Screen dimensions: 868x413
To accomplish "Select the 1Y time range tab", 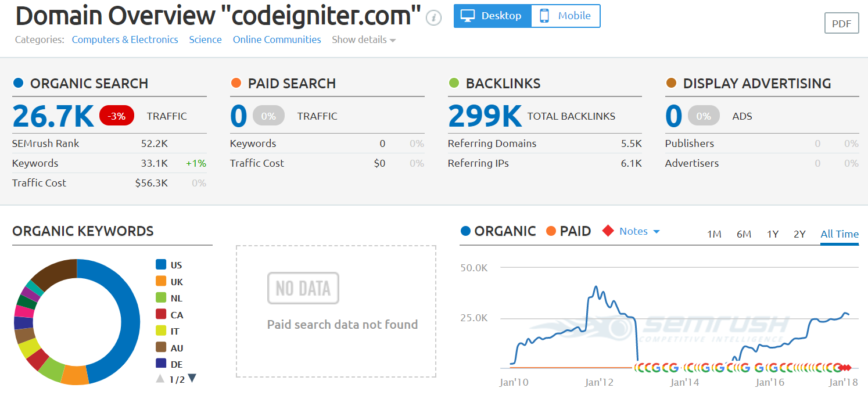I will pos(773,234).
